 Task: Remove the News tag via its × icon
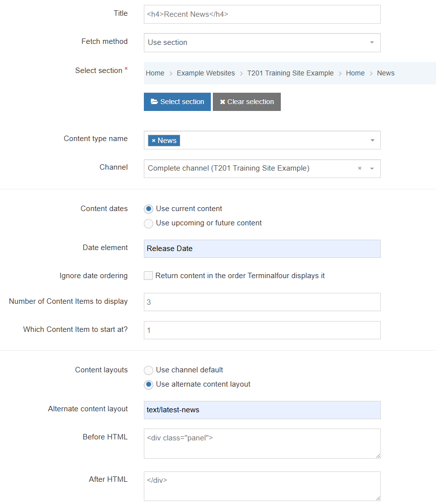[x=154, y=140]
